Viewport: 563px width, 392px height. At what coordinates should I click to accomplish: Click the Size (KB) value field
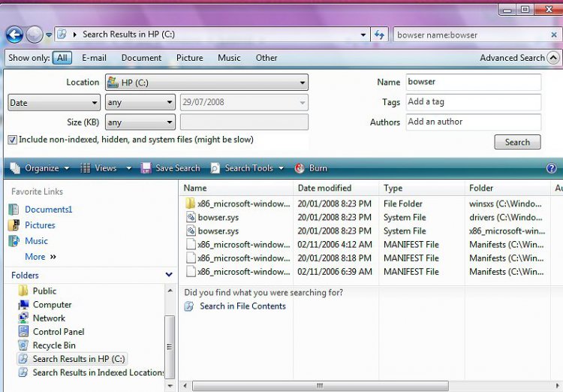pos(244,122)
